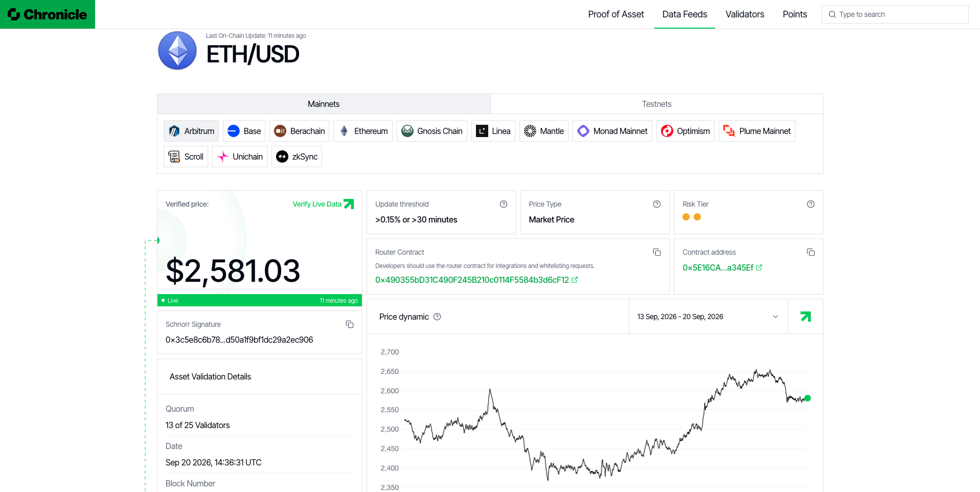Select the Optimism network
Image resolution: width=980 pixels, height=492 pixels.
[x=686, y=131]
